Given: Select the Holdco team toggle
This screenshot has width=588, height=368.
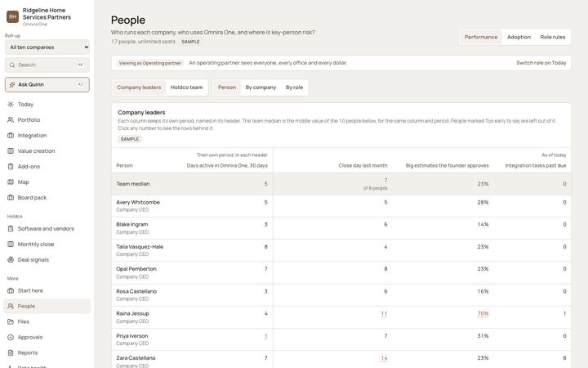Looking at the screenshot, I should (x=186, y=88).
